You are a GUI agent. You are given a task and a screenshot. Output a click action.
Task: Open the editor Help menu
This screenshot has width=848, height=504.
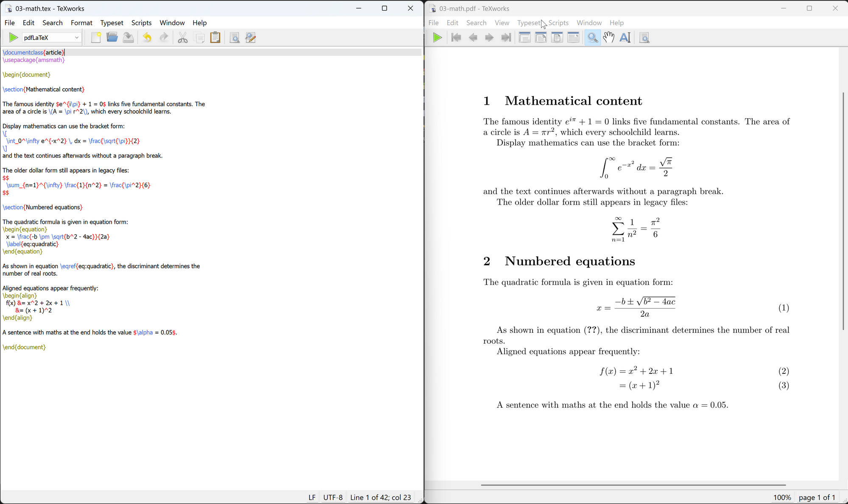pos(200,23)
